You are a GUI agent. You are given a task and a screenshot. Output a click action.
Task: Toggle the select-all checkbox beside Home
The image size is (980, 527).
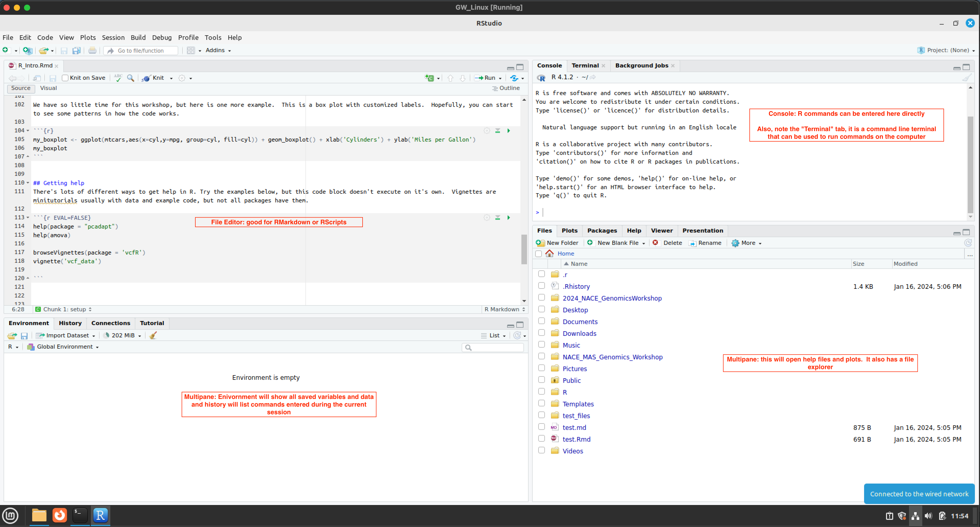538,254
